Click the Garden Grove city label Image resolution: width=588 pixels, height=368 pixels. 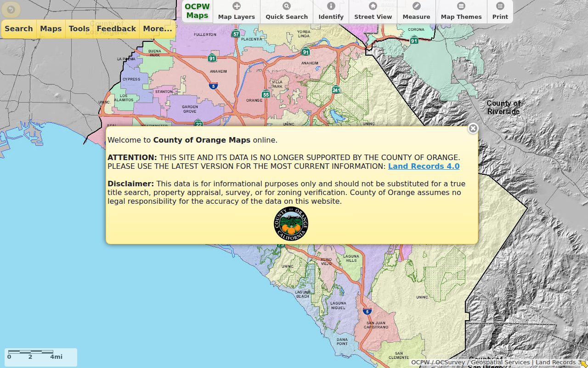tap(190, 109)
